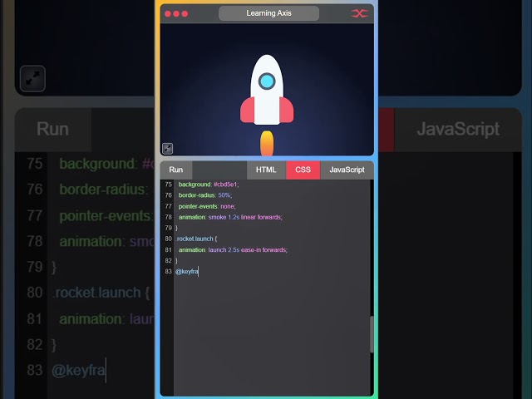Open the JavaScript tab in front panel
Viewport: 532px width, 399px height.
click(347, 170)
